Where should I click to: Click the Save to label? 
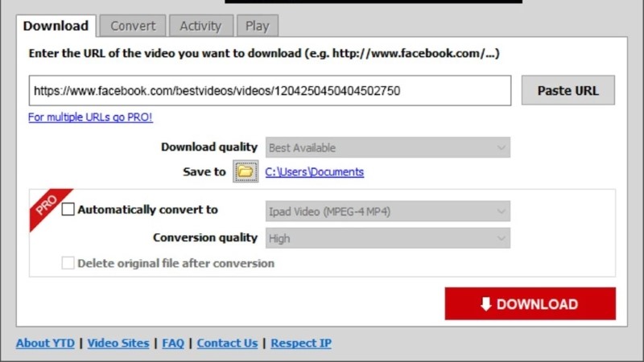tap(204, 171)
